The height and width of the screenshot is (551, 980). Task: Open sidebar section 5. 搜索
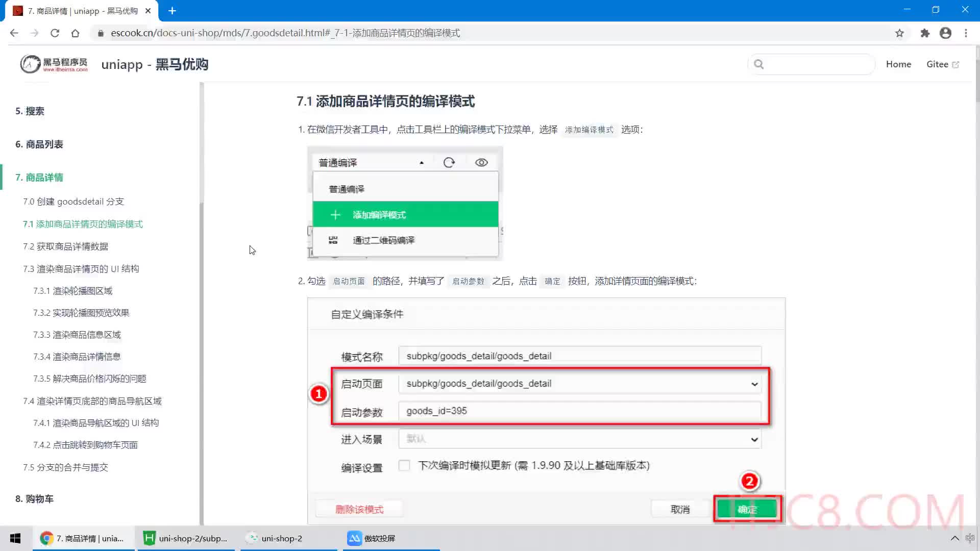tap(30, 111)
